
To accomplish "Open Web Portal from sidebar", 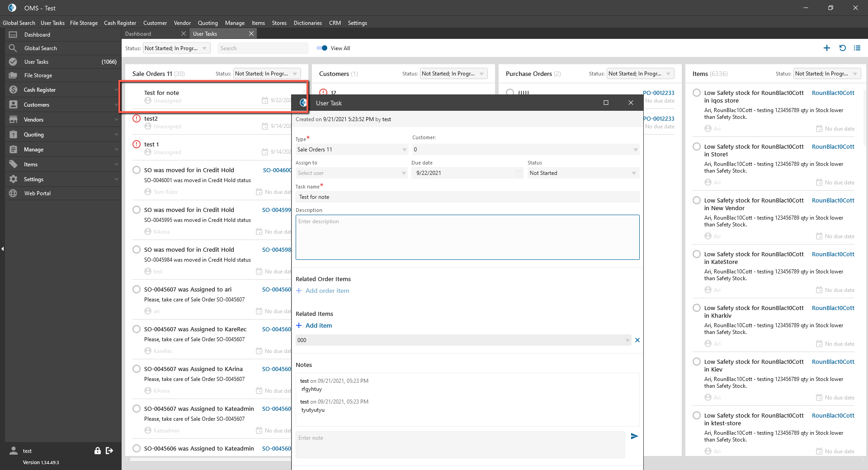I will (x=37, y=193).
